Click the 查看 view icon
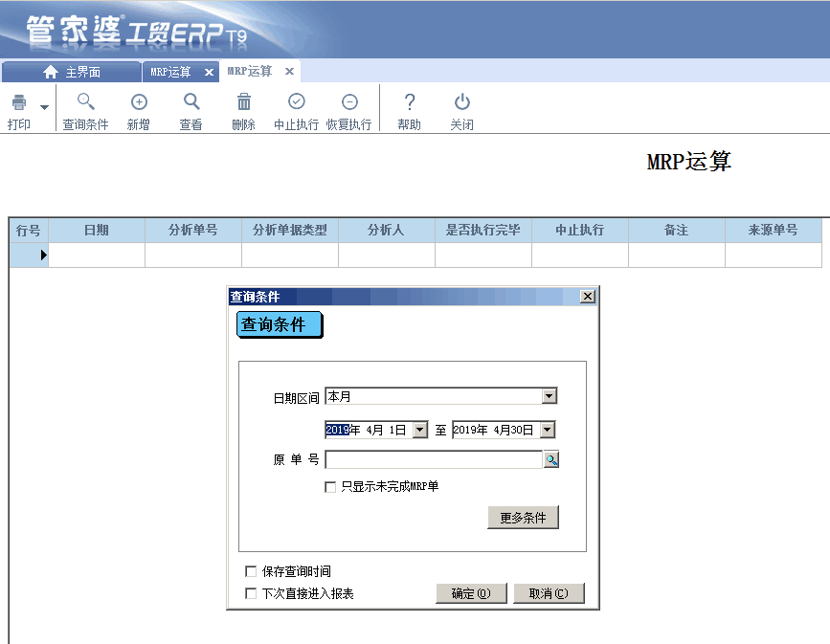830x644 pixels. 191,102
